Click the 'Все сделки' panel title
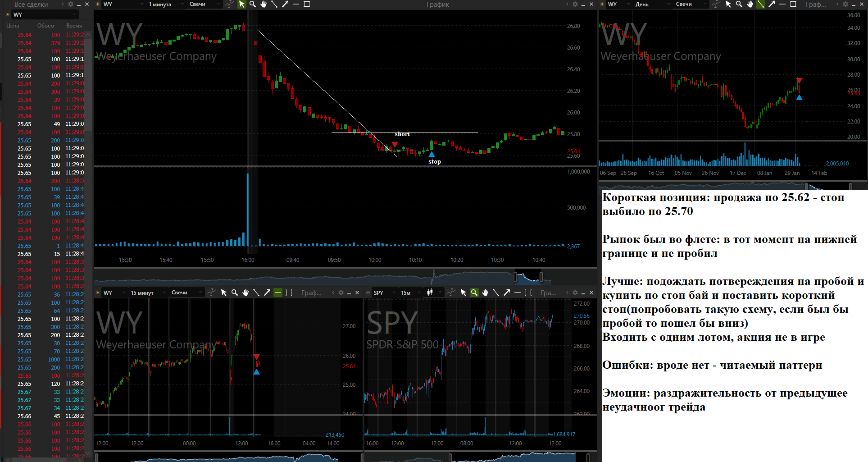The image size is (868, 462). click(x=31, y=4)
